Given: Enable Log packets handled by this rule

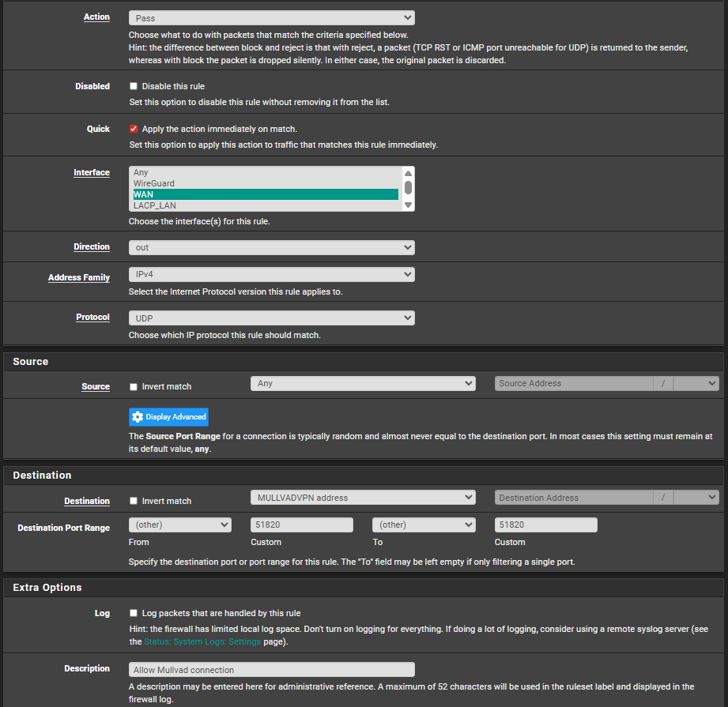Looking at the screenshot, I should tap(134, 613).
